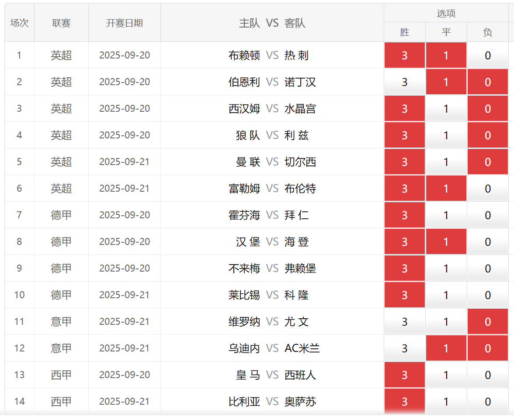Click the 曼联 team name

coord(248,162)
